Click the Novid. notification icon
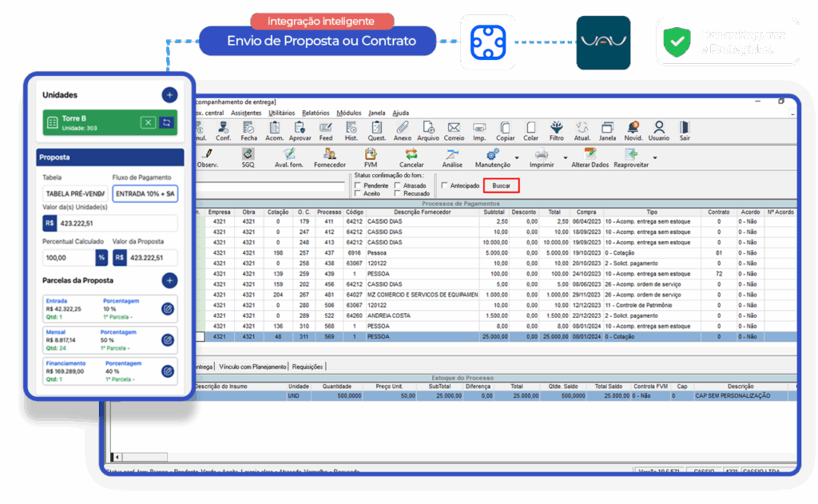 click(633, 129)
